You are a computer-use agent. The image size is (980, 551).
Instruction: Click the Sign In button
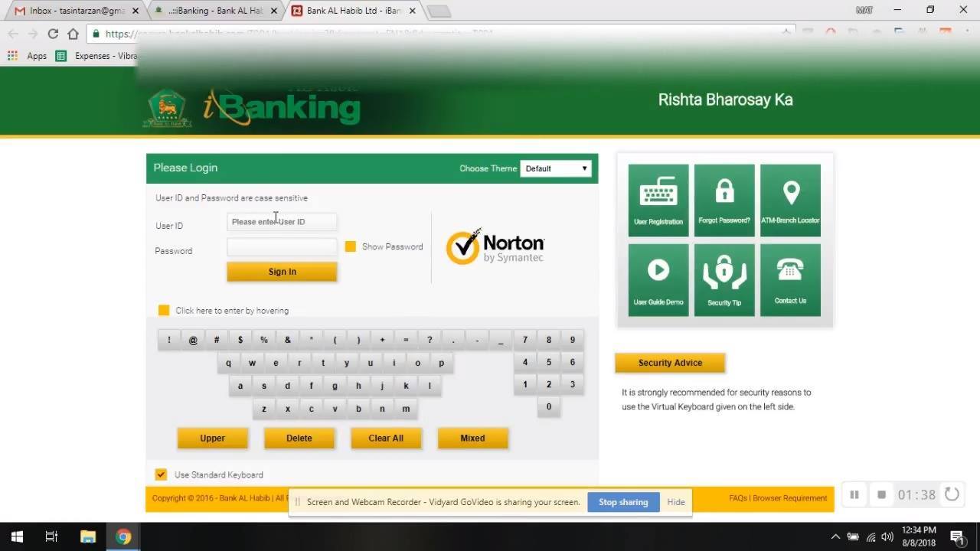click(x=282, y=272)
